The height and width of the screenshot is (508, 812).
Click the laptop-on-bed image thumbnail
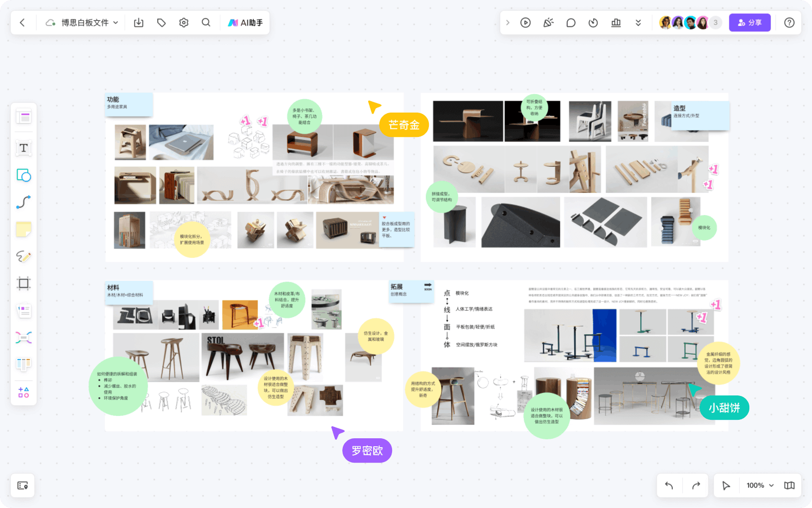tap(181, 142)
